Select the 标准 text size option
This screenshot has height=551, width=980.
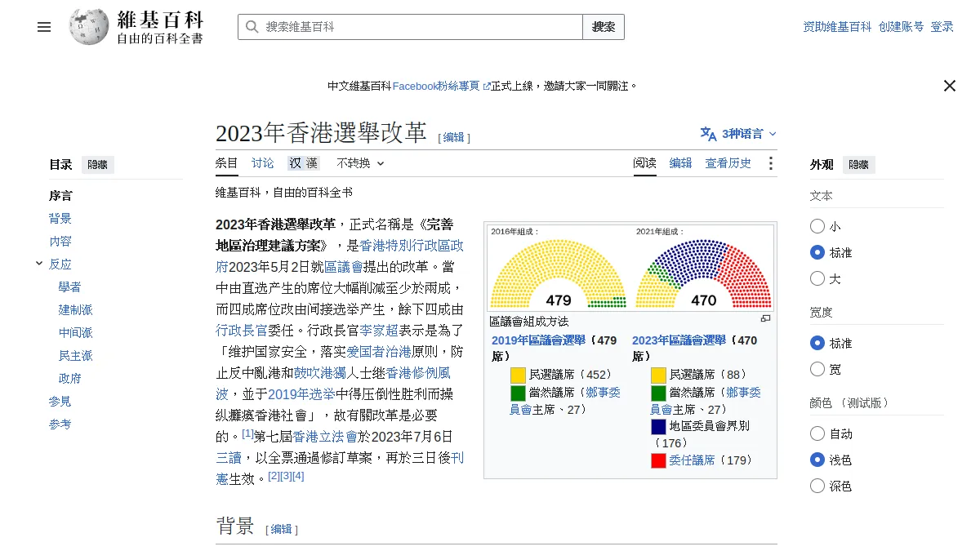pyautogui.click(x=817, y=252)
